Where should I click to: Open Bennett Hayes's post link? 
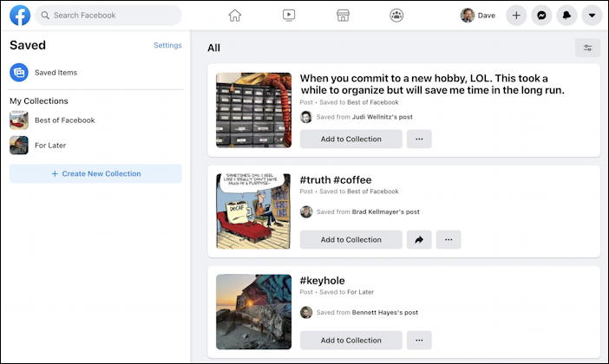coord(385,312)
